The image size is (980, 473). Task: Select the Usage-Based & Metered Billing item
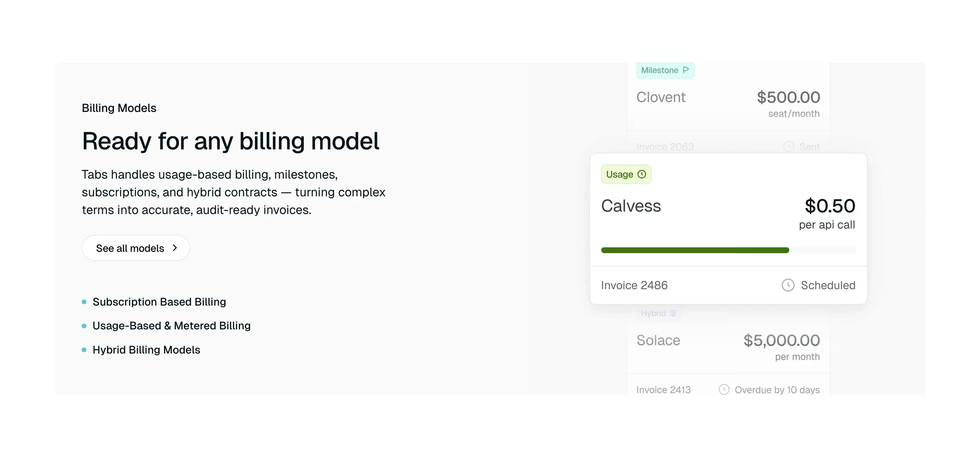click(171, 325)
